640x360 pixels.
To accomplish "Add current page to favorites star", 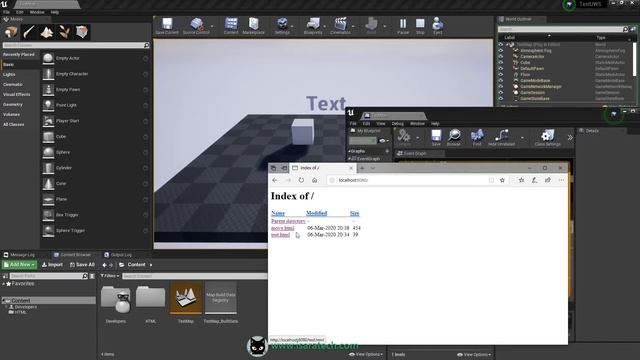I will click(502, 180).
